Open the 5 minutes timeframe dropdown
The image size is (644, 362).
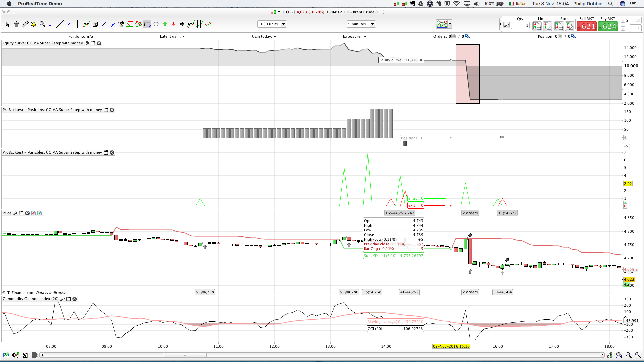pos(361,24)
